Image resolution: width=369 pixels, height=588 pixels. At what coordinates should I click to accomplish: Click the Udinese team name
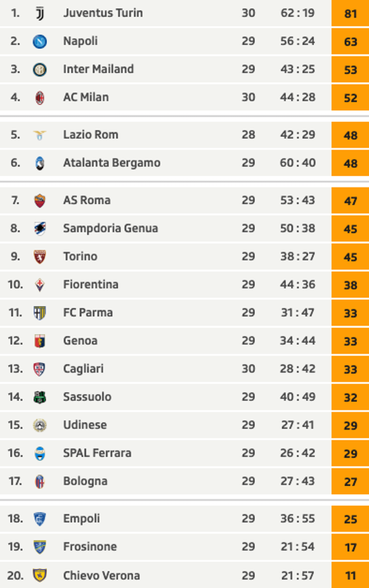pyautogui.click(x=85, y=425)
